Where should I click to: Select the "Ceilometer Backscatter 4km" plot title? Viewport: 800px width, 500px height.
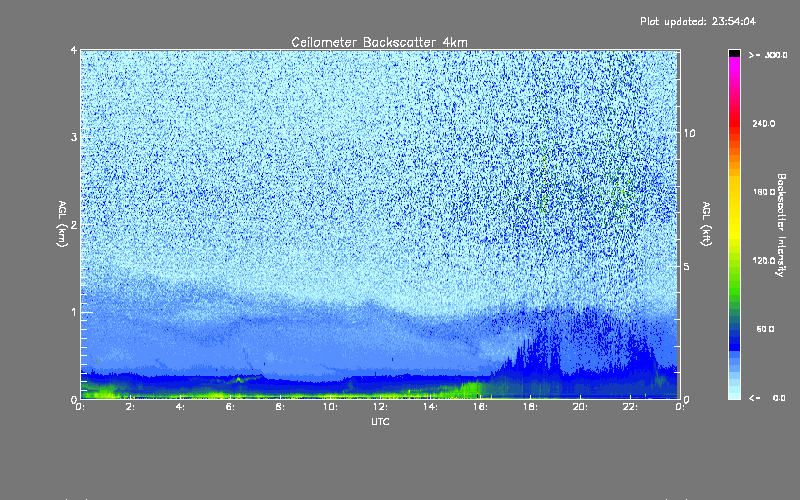(379, 42)
